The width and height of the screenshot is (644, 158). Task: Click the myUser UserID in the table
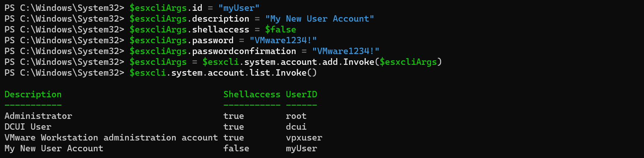301,149
